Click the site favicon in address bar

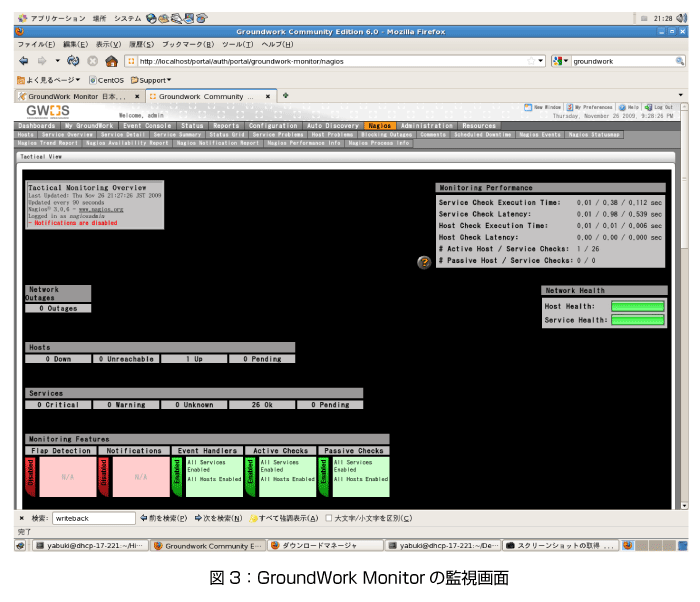click(131, 61)
